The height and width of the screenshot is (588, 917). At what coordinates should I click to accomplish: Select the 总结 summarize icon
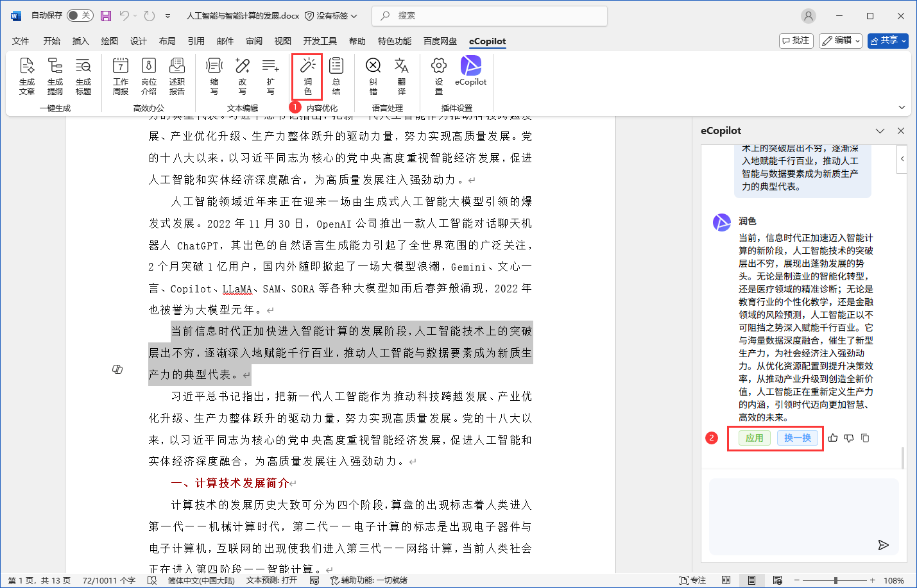coord(336,76)
